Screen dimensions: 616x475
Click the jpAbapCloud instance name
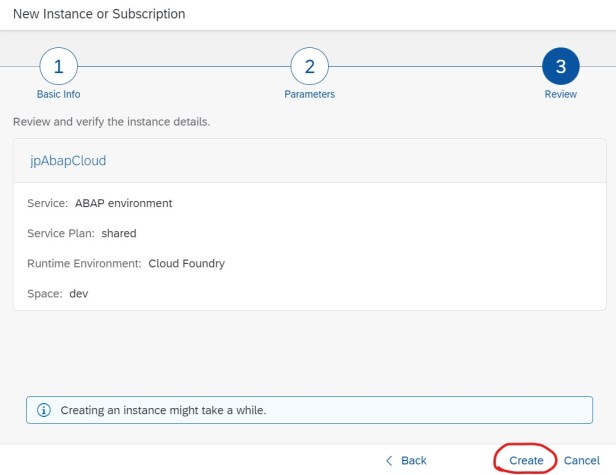(x=68, y=161)
